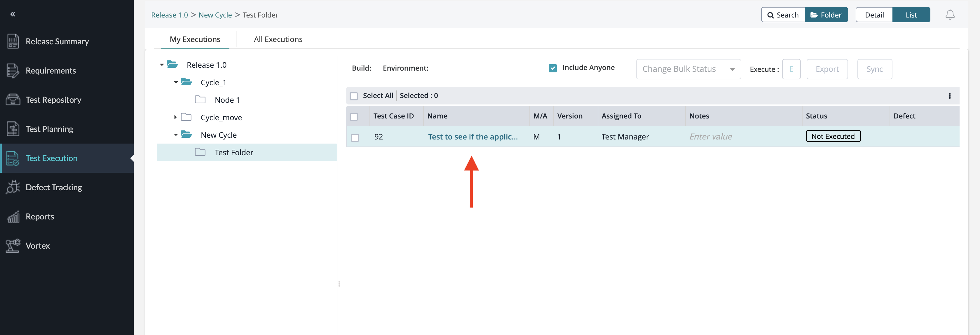Toggle the Include Anyone checkbox

552,68
